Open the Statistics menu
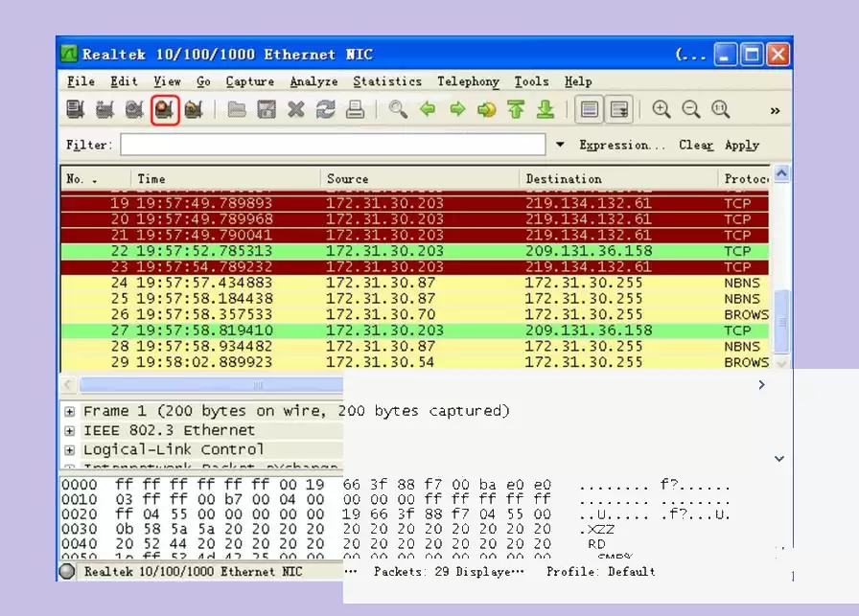This screenshot has height=616, width=859. tap(387, 81)
